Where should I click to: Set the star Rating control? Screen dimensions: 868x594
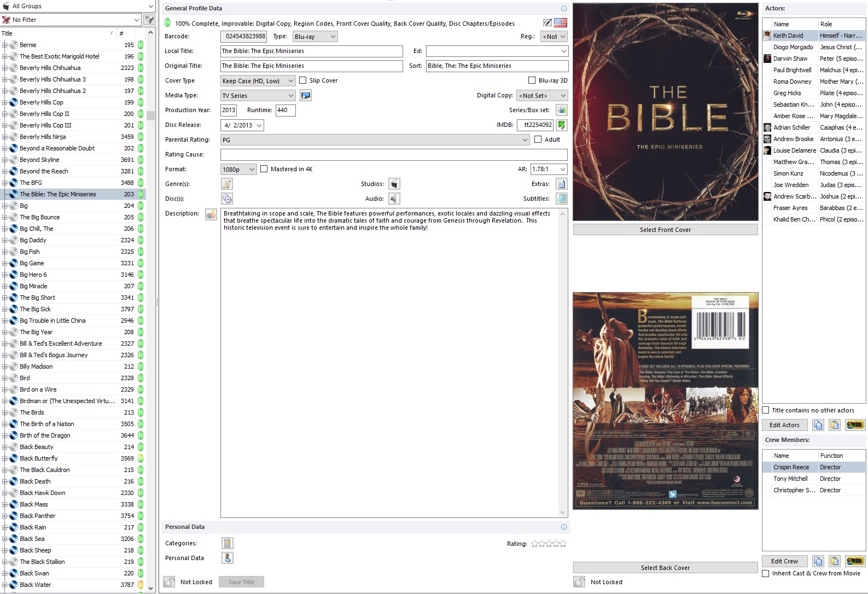(x=549, y=544)
